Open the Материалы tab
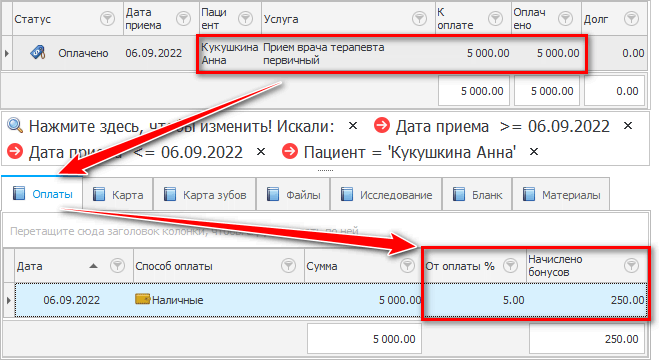This screenshot has width=659, height=360. click(x=561, y=195)
